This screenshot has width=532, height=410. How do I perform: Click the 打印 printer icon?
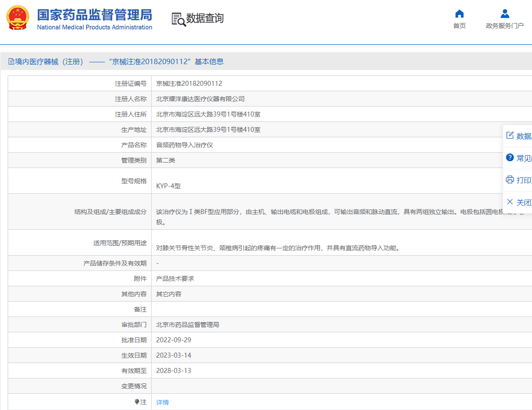pyautogui.click(x=509, y=180)
